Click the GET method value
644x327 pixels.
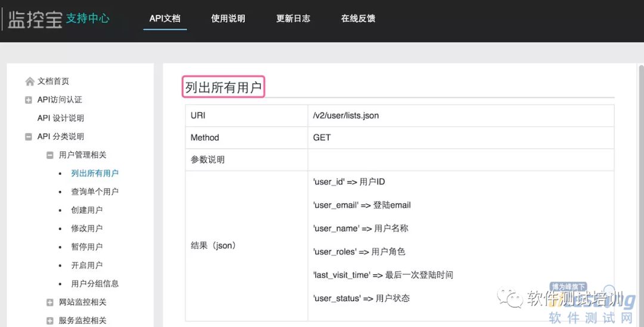tap(321, 138)
